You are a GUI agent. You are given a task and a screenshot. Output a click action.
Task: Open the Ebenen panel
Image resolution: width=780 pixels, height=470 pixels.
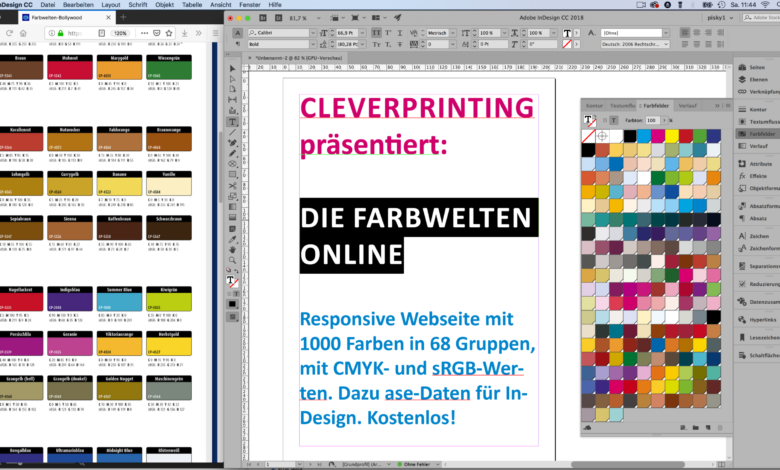(758, 80)
